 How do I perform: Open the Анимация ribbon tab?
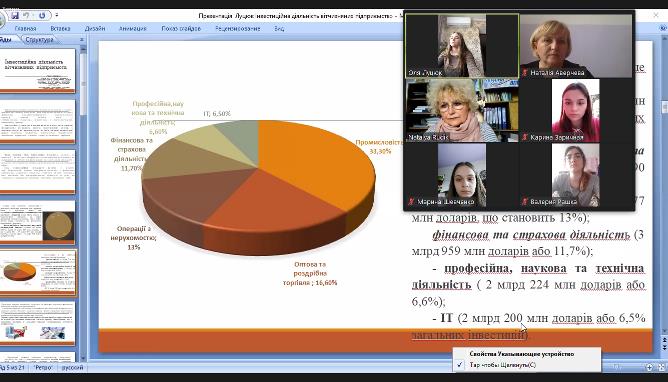tap(132, 29)
